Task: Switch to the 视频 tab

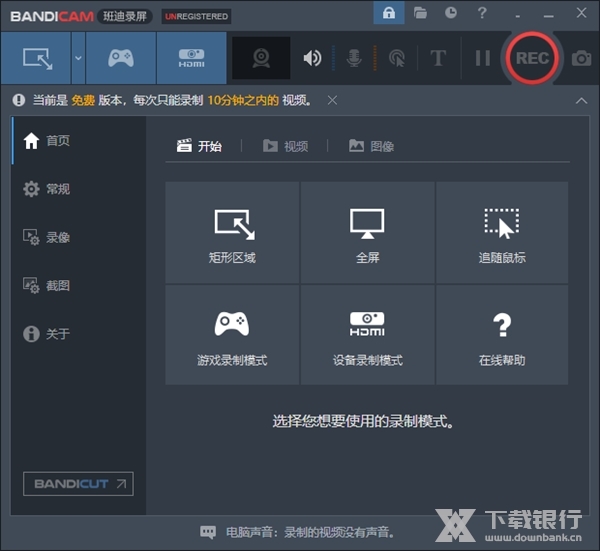Action: [x=285, y=146]
